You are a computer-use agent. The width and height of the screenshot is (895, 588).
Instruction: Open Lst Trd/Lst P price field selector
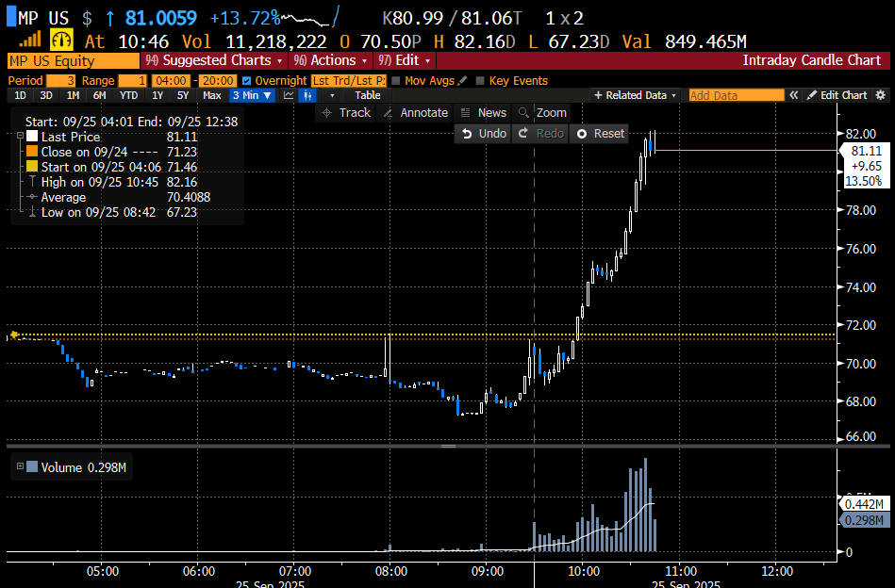tap(349, 80)
